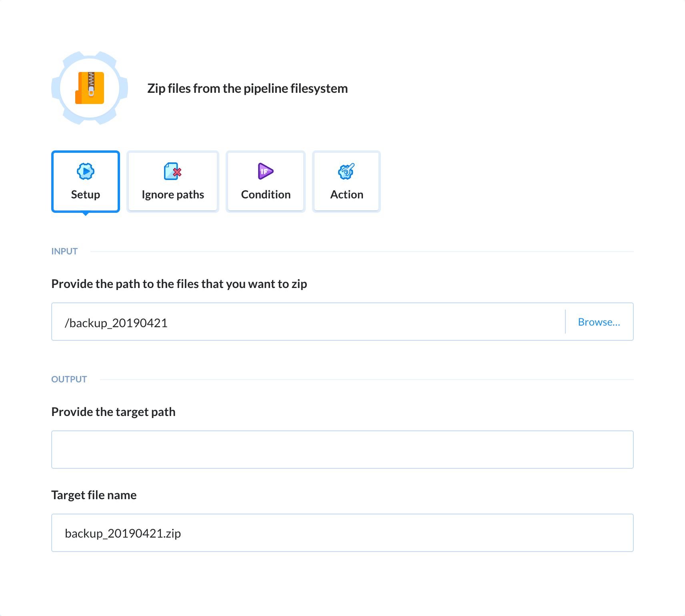Screen dimensions: 685x616
Task: Click the INPUT section divider line
Action: 360,251
